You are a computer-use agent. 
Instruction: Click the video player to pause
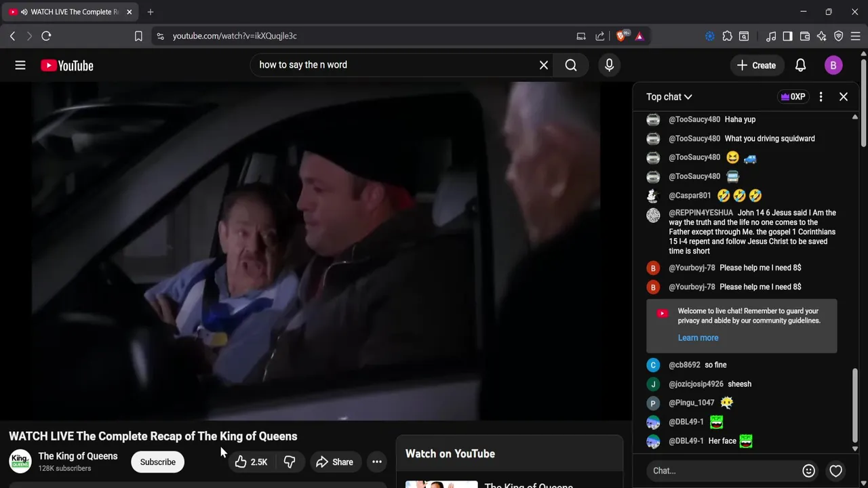point(316,251)
